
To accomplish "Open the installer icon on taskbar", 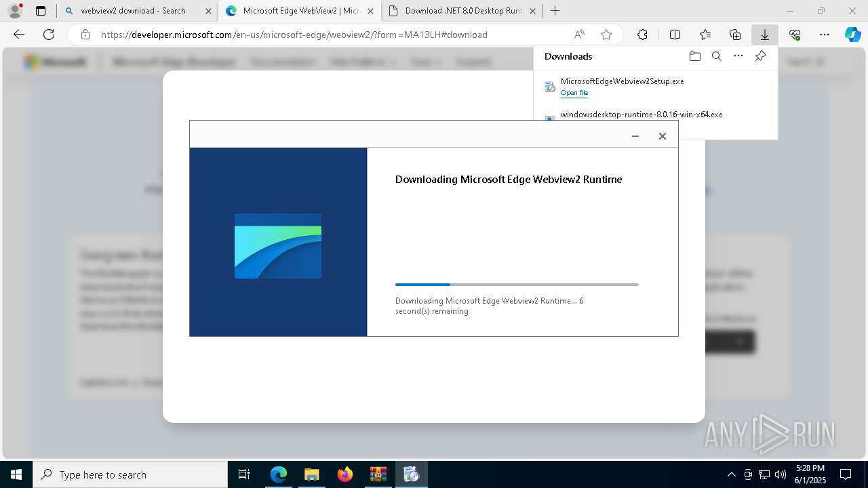I will coord(412,474).
